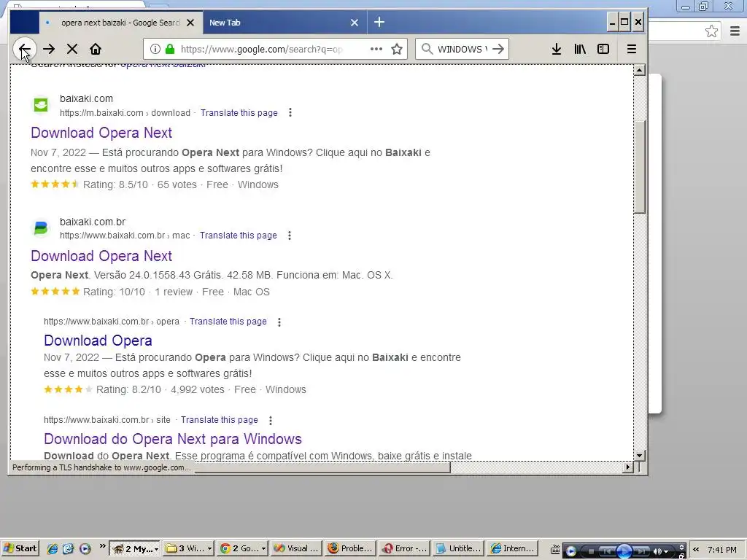Click the horizontal scrollbar right arrow

628,467
